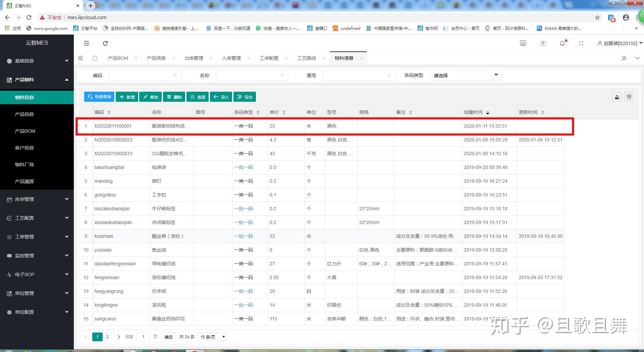Expand the 监控管理 sidebar menu
Screen dimensions: 644x352
[37, 256]
